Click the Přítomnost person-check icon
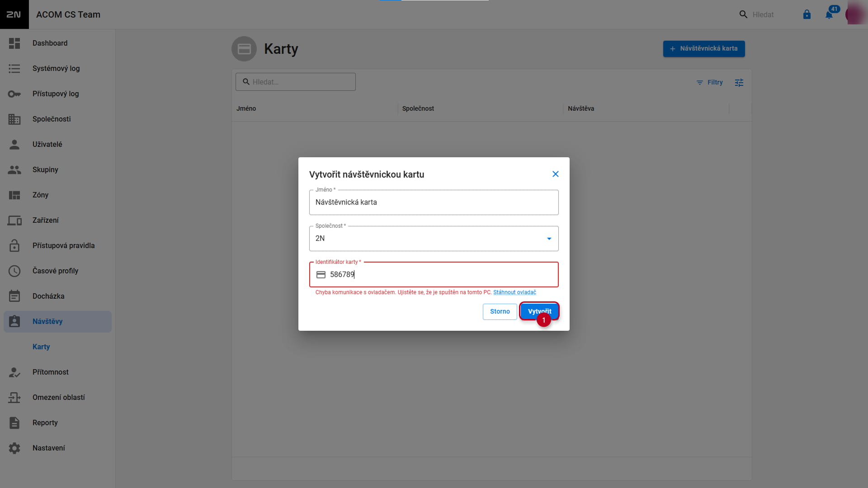 pyautogui.click(x=14, y=372)
